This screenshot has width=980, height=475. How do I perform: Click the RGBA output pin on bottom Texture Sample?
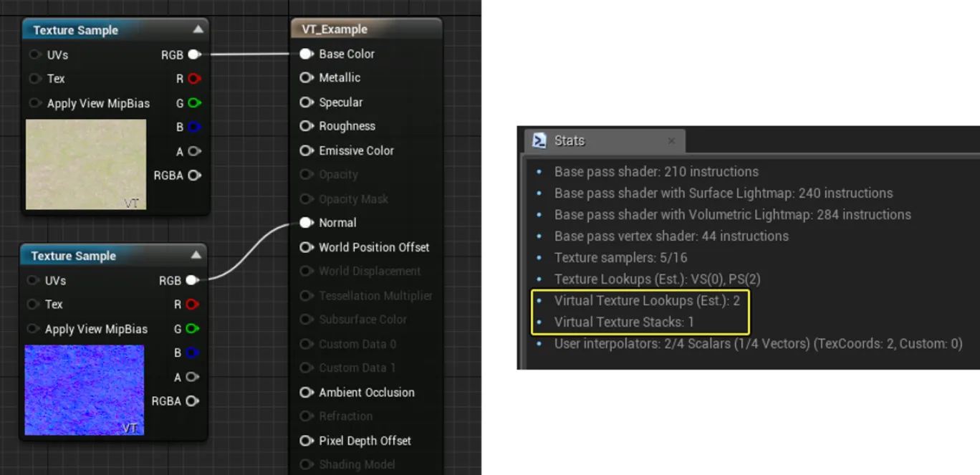click(192, 401)
